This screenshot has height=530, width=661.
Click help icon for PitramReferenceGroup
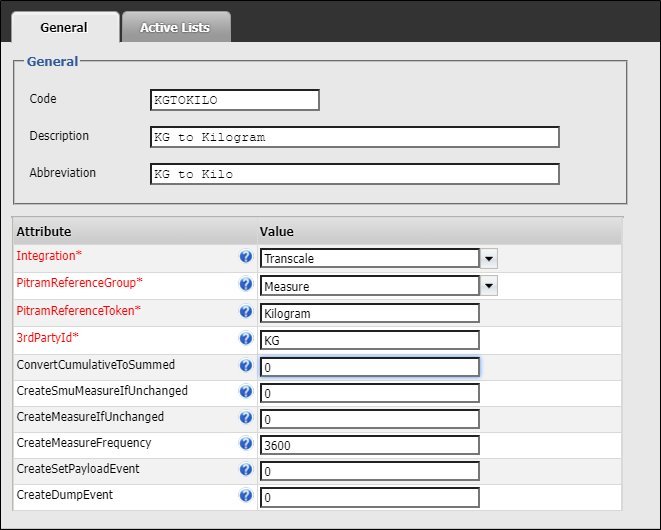(x=245, y=285)
